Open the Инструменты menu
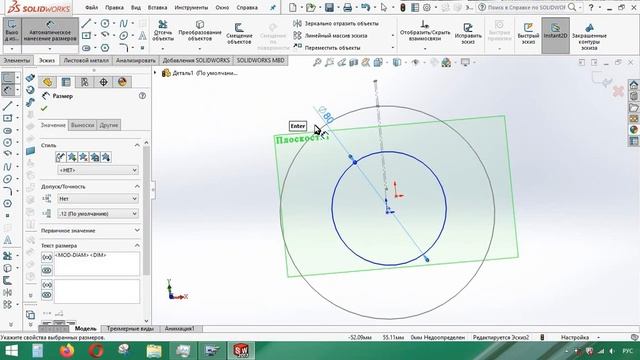This screenshot has height=360, width=640. click(191, 7)
